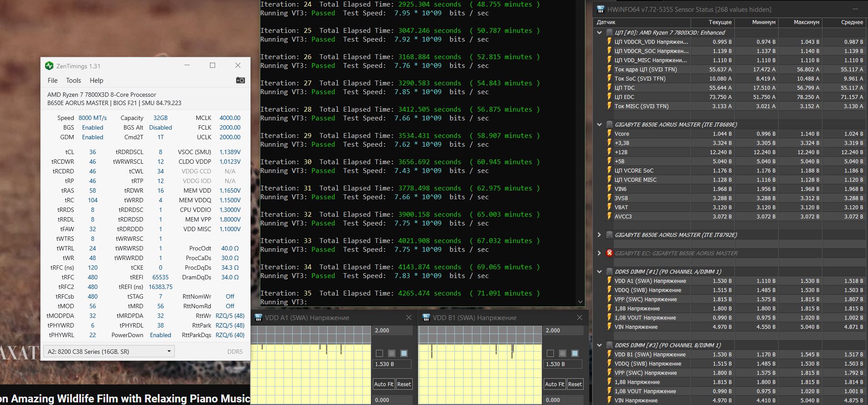The image size is (868, 405).
Task: Click the lightning icon on the VIN6 row
Action: click(x=609, y=189)
